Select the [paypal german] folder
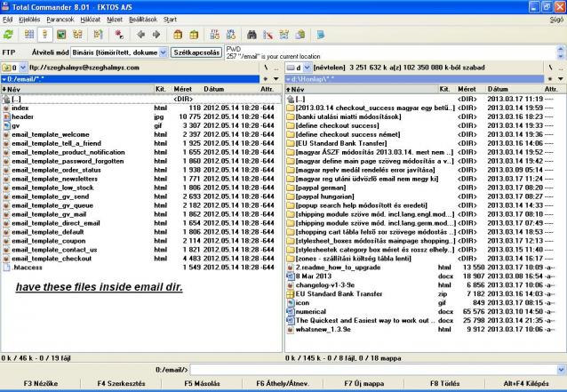Screen dimensions: 567x392 pos(425,188)
